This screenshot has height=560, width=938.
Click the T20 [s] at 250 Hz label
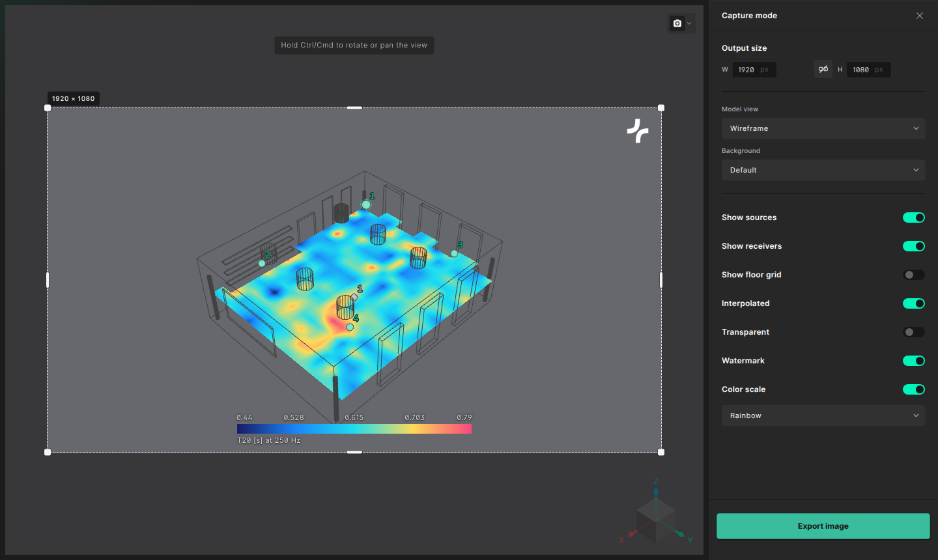click(268, 441)
